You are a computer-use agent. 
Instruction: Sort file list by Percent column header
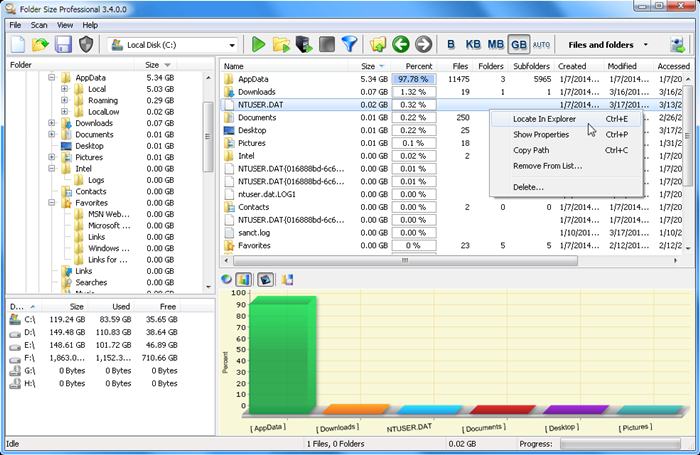tap(413, 66)
